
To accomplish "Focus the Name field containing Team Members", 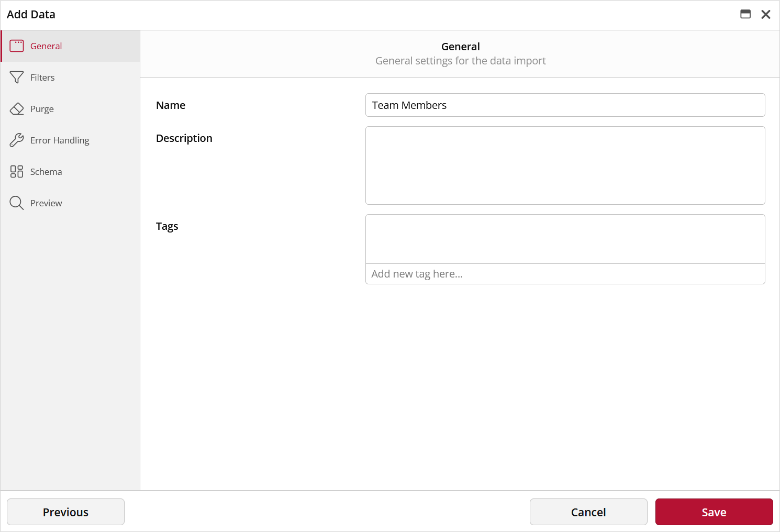I will [565, 105].
